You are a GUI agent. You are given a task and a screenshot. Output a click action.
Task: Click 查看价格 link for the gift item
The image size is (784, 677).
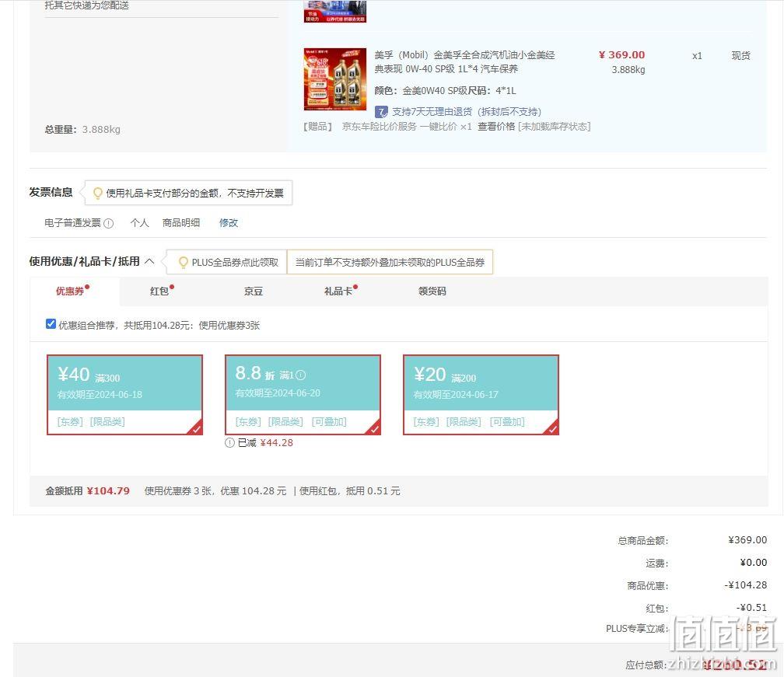pyautogui.click(x=496, y=127)
